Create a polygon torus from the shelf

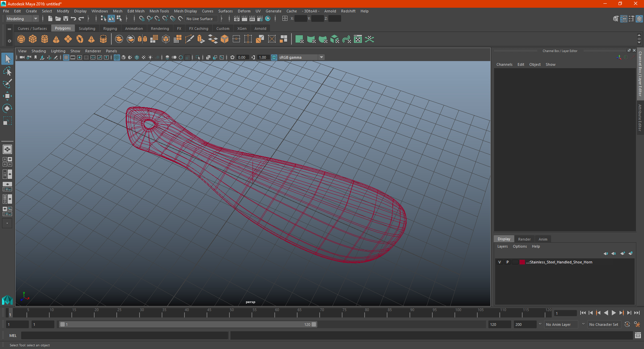coord(80,39)
